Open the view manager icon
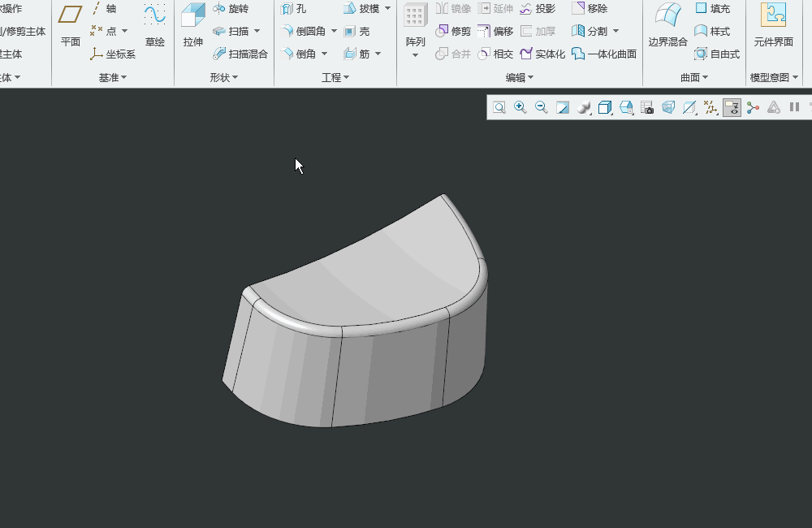 tap(626, 107)
